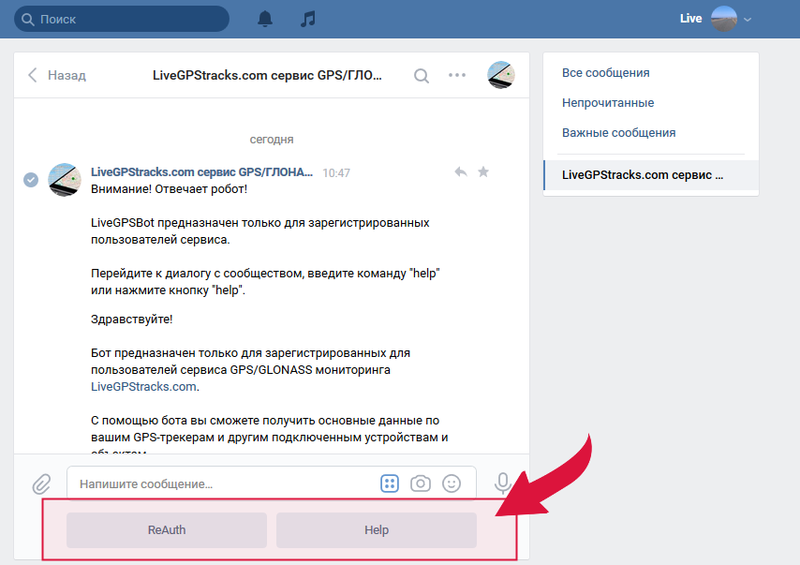
Task: Reply to message using the arrow icon
Action: (460, 172)
